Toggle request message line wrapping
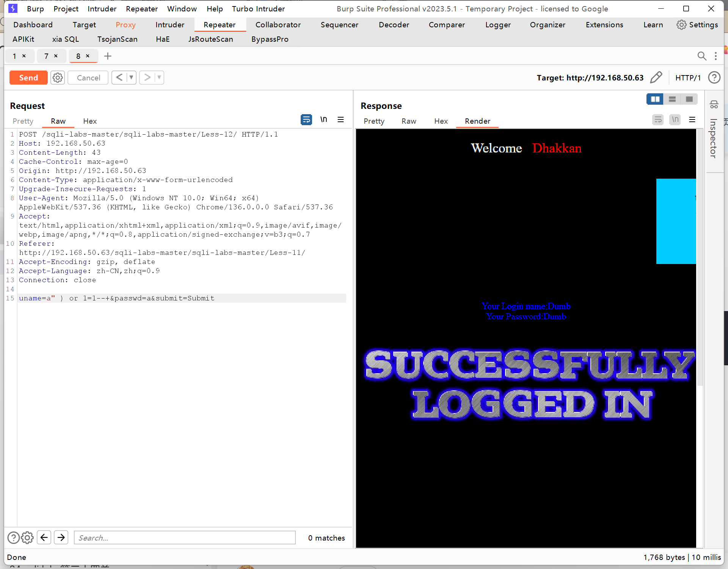Image resolution: width=728 pixels, height=569 pixels. click(306, 120)
